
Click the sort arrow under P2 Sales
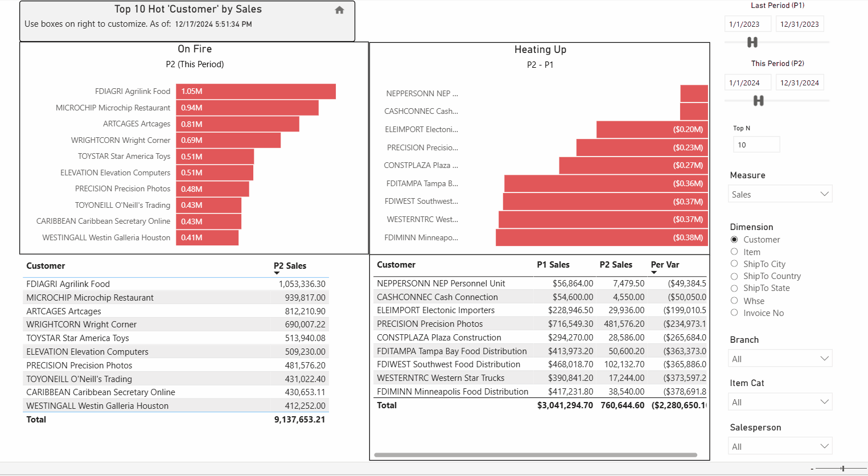pos(277,273)
